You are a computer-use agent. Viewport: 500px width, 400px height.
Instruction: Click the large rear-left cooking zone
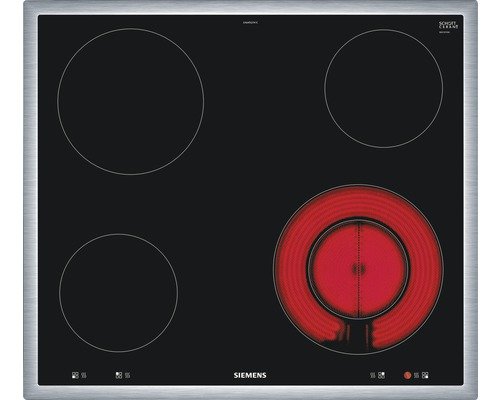pos(131,102)
